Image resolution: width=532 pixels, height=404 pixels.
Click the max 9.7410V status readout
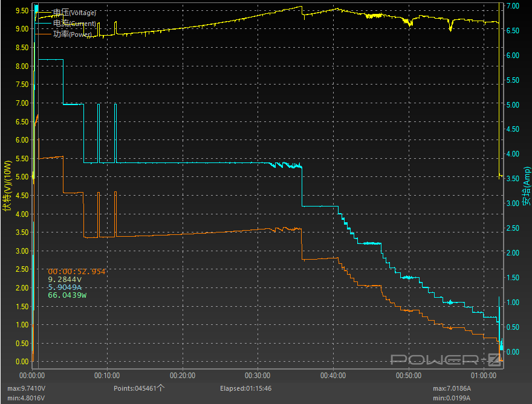[27, 388]
